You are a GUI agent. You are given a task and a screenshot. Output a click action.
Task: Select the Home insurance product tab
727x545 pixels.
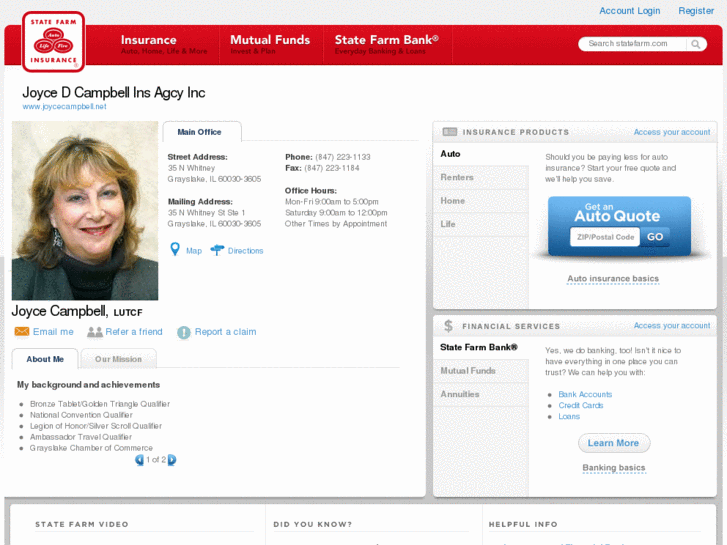tap(481, 201)
